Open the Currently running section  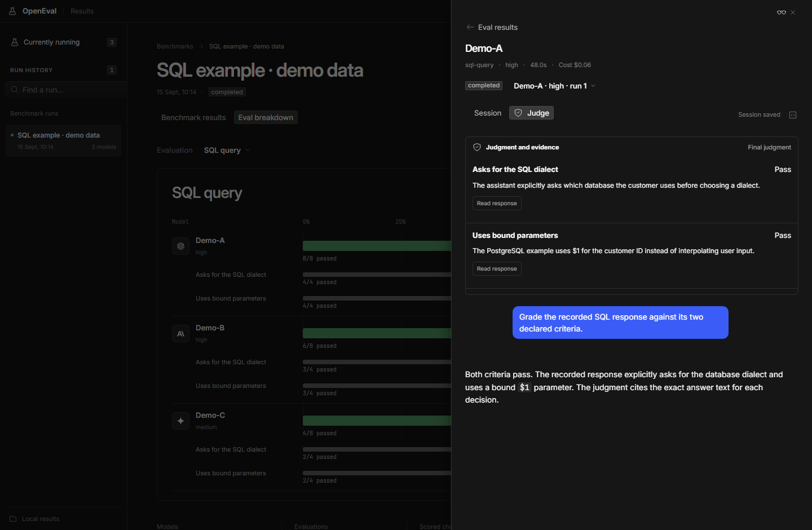tap(63, 42)
